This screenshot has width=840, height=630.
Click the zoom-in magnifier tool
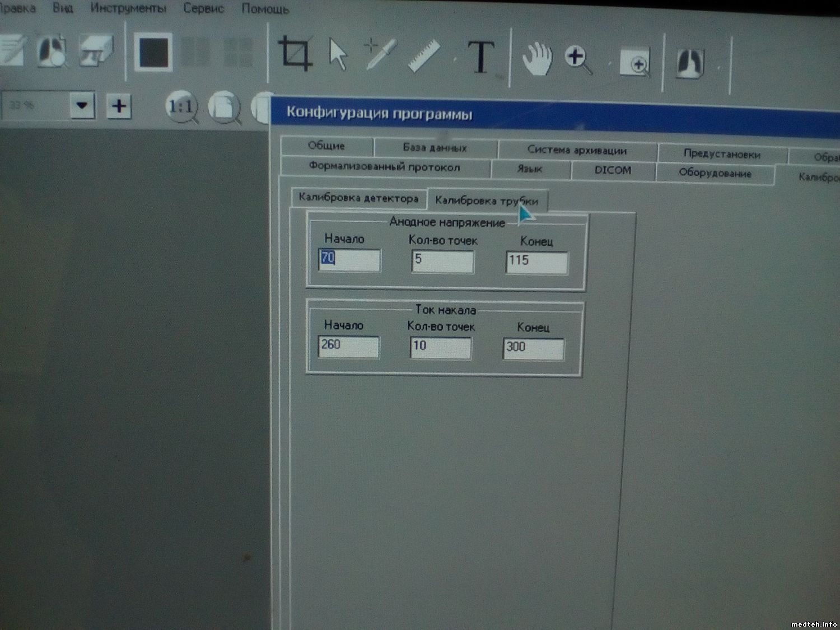click(578, 59)
